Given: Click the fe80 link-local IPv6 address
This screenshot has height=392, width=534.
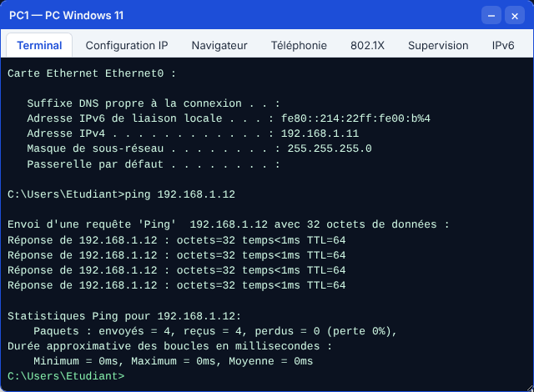Looking at the screenshot, I should point(355,118).
